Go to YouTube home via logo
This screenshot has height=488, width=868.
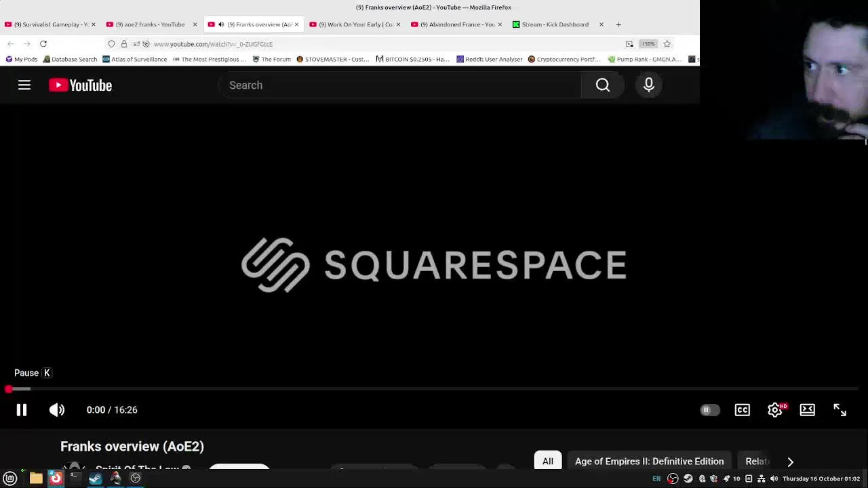pyautogui.click(x=80, y=85)
